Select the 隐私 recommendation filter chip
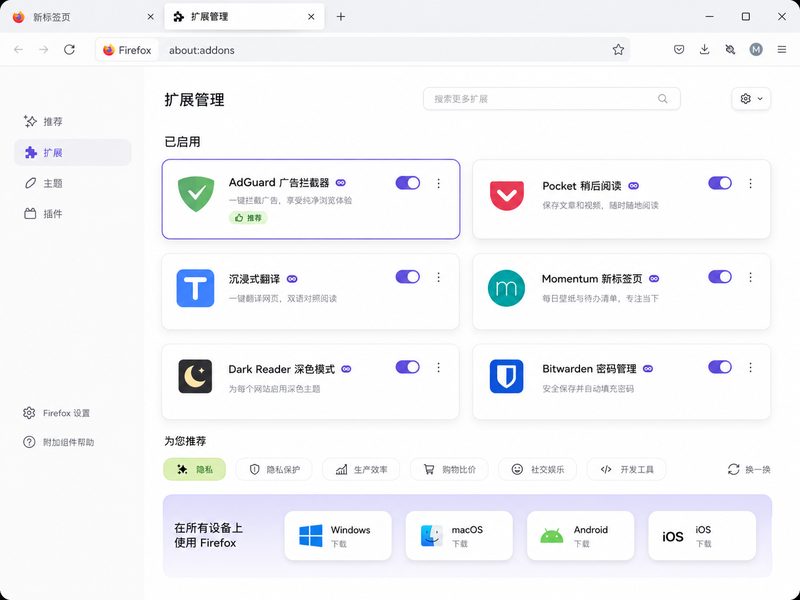Viewport: 800px width, 600px height. [x=194, y=469]
